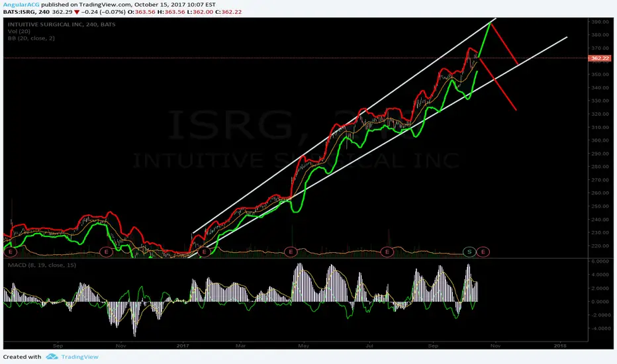The height and width of the screenshot is (364, 617).
Task: Click the MACD (8, 19, close, 15) label
Action: (42, 265)
